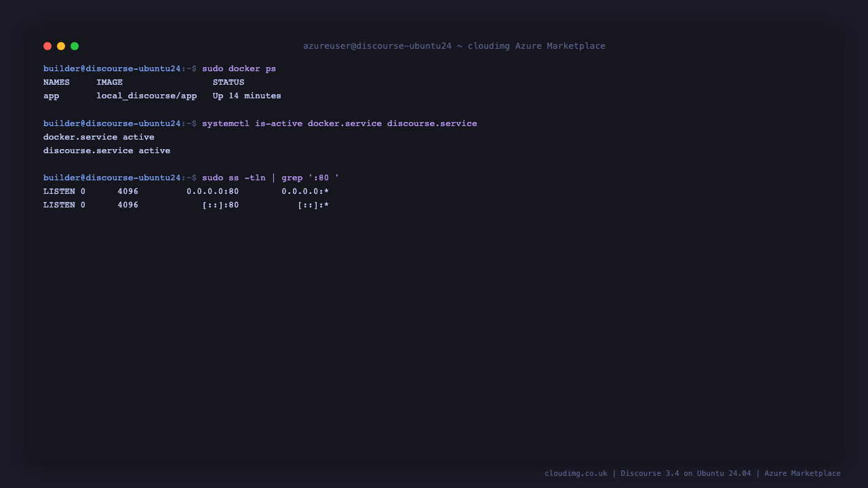Image resolution: width=868 pixels, height=488 pixels.
Task: Click the [::]:80 listen address
Action: [221, 205]
